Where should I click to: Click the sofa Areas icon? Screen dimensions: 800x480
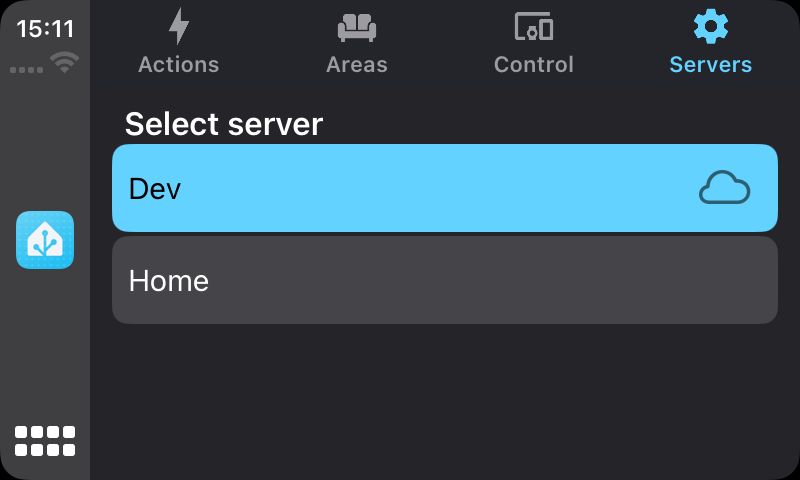click(357, 27)
